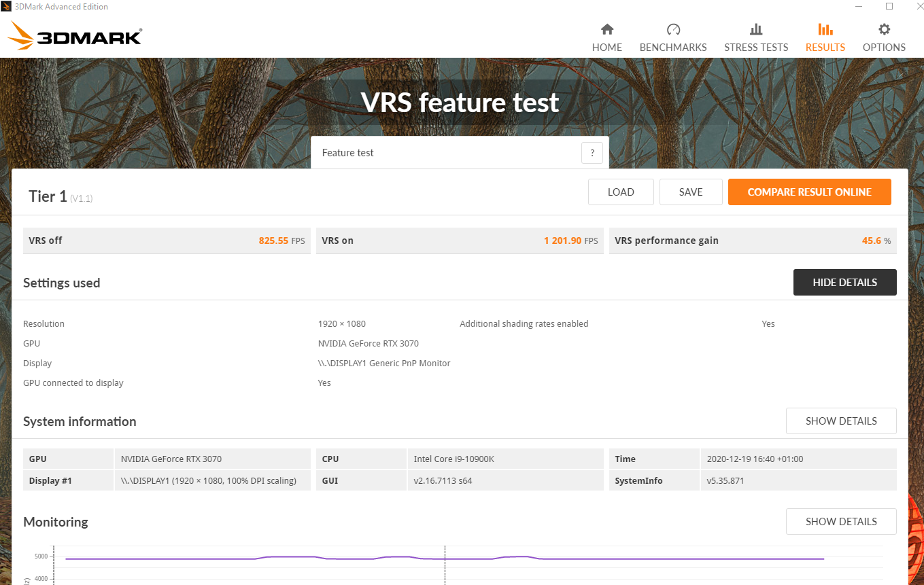Select the Display #1 value text
Viewport: 924px width, 585px height.
pos(209,481)
